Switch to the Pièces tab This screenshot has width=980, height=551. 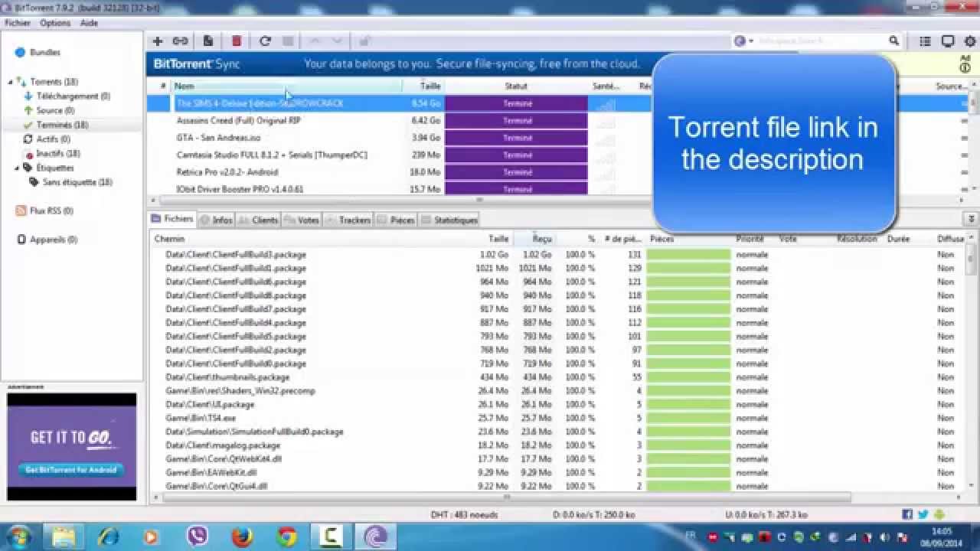pyautogui.click(x=397, y=220)
